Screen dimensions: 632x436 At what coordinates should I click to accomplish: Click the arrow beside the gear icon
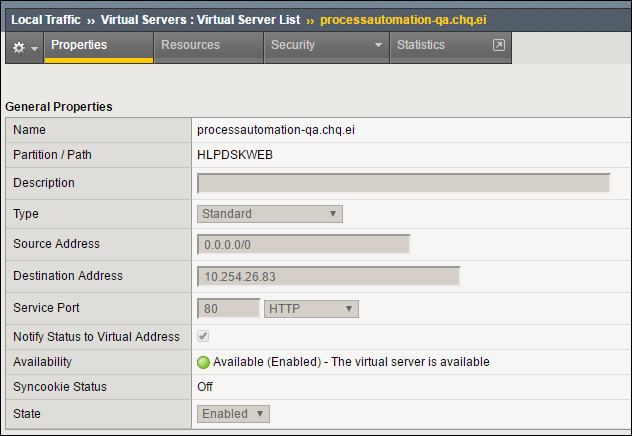point(35,49)
